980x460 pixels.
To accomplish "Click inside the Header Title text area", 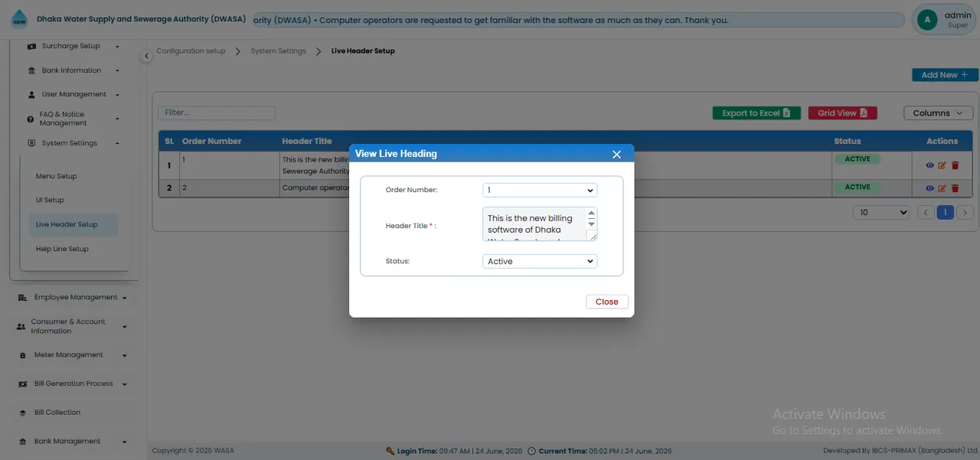I will [x=534, y=224].
